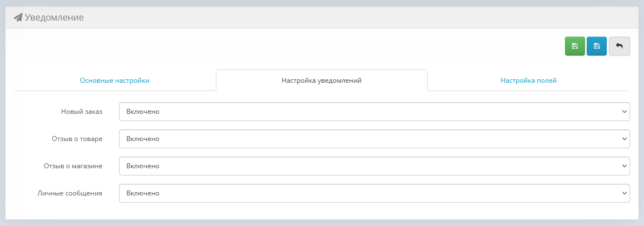The image size is (644, 226).
Task: Click the Отзыв о магазине label
Action: click(73, 166)
